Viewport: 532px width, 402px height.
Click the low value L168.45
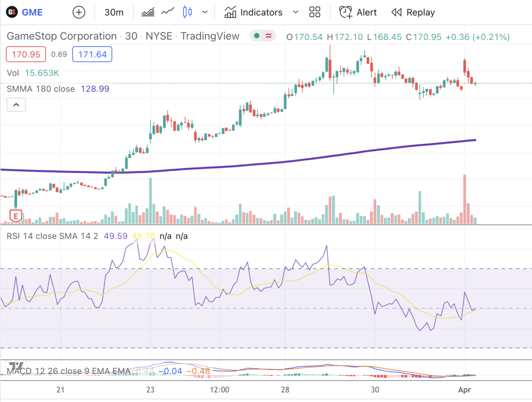[x=384, y=37]
